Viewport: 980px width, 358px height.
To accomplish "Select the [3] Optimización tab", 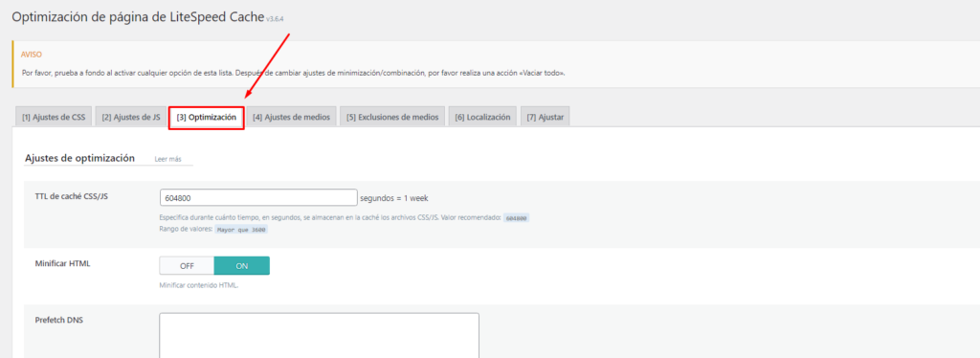I will (x=207, y=117).
